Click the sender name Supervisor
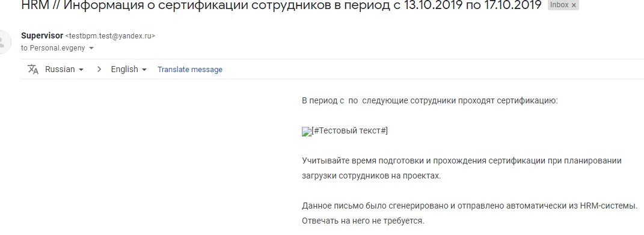 (x=42, y=35)
